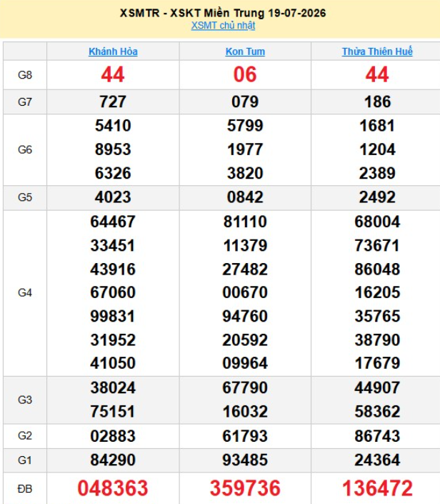Select G4 number 43916
Viewport: 440px width, 504px height.
click(113, 269)
